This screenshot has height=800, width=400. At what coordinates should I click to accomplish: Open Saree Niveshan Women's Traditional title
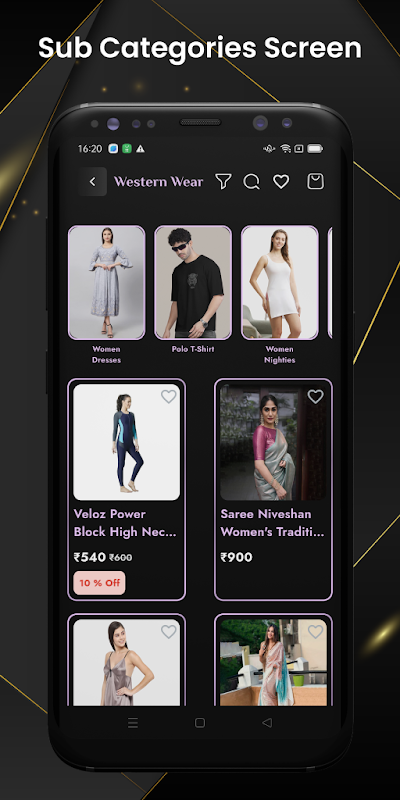pyautogui.click(x=272, y=522)
